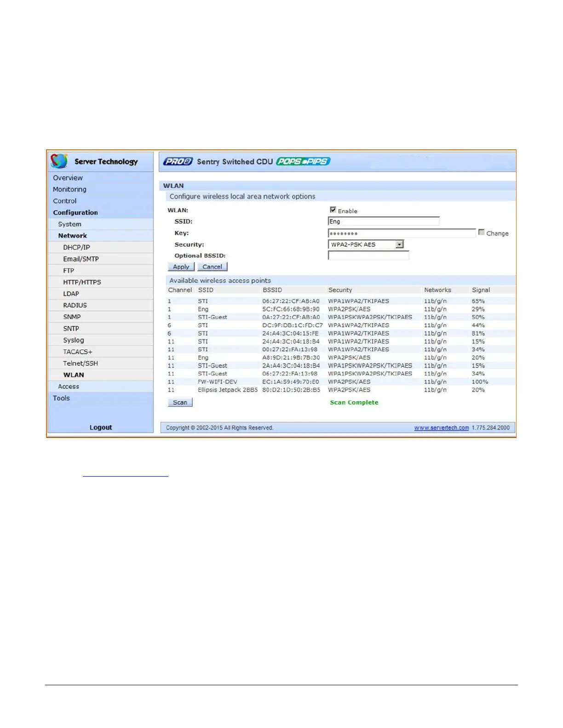Click BSSID A8:9D:21:9B:7B:30
Screen dimensions: 563x728
point(291,358)
